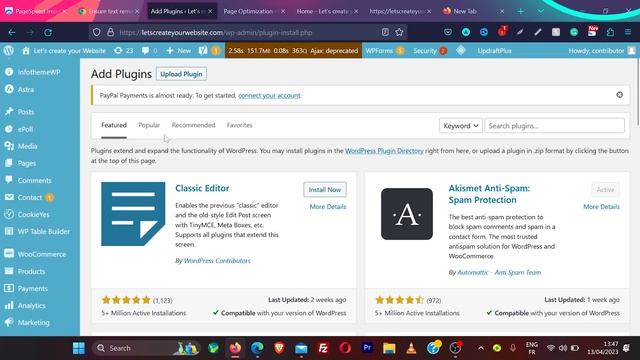Reload the page with refresh icon
This screenshot has width=640, height=360.
coord(48,32)
